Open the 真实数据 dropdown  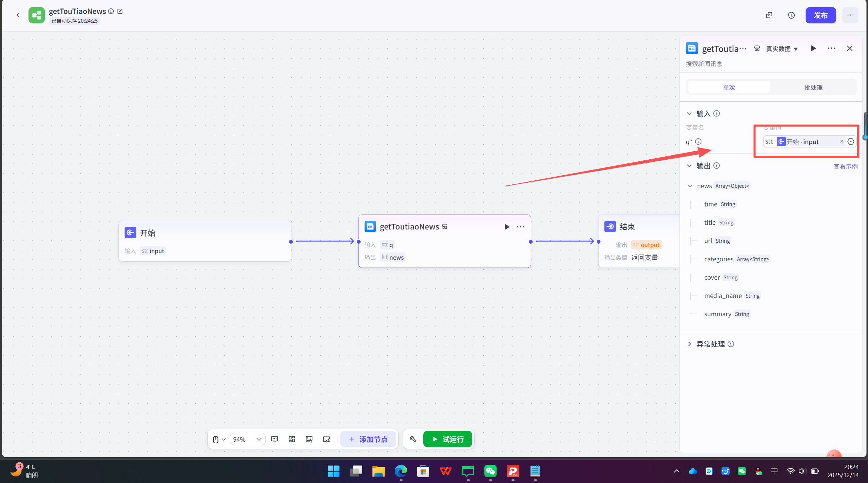tap(782, 49)
